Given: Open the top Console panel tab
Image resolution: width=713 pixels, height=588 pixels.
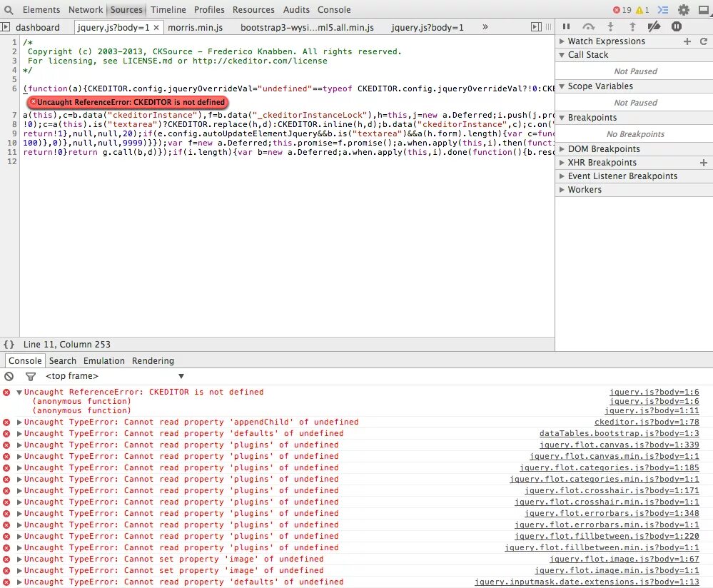Looking at the screenshot, I should click(334, 9).
